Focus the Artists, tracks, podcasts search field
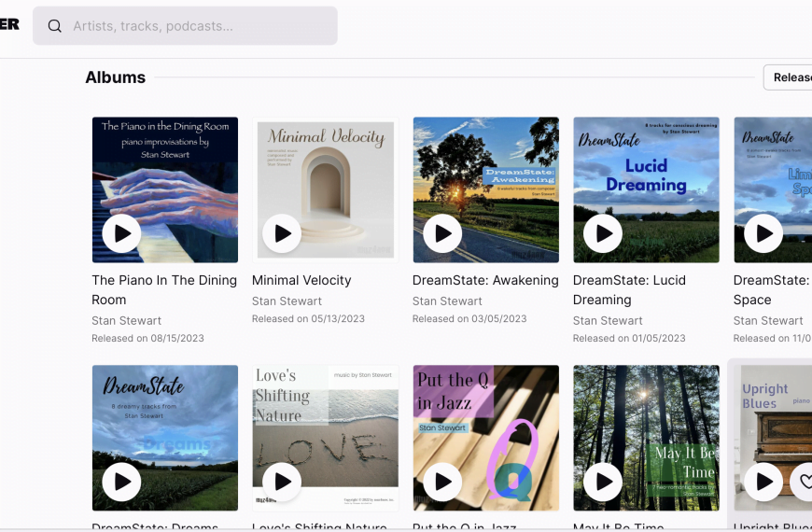Image resolution: width=812 pixels, height=532 pixels. [x=185, y=26]
